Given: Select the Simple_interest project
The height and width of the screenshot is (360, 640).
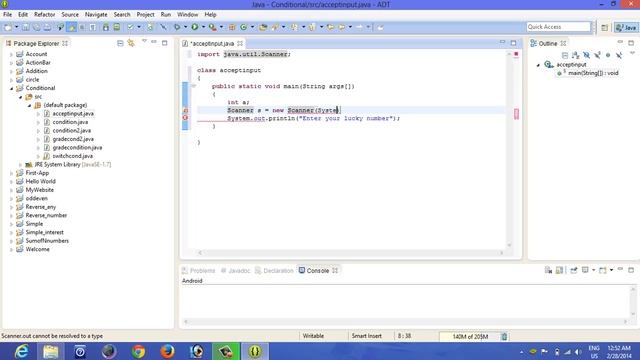Looking at the screenshot, I should coord(44,232).
